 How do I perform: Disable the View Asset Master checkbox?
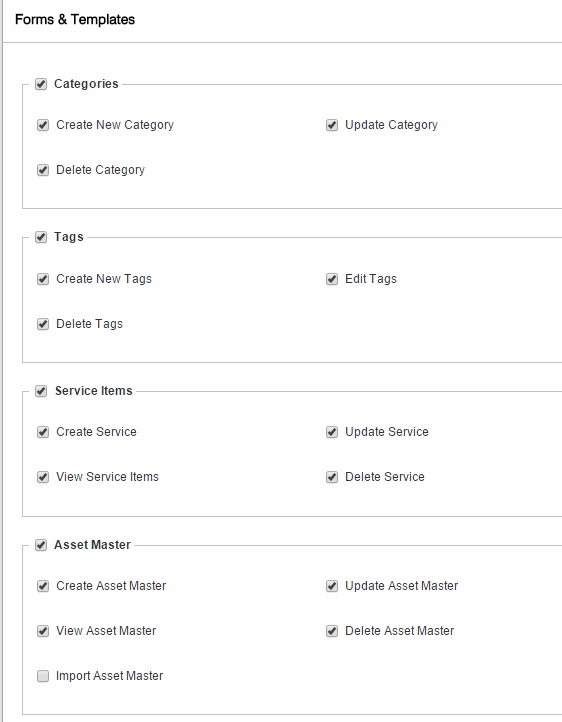point(43,631)
